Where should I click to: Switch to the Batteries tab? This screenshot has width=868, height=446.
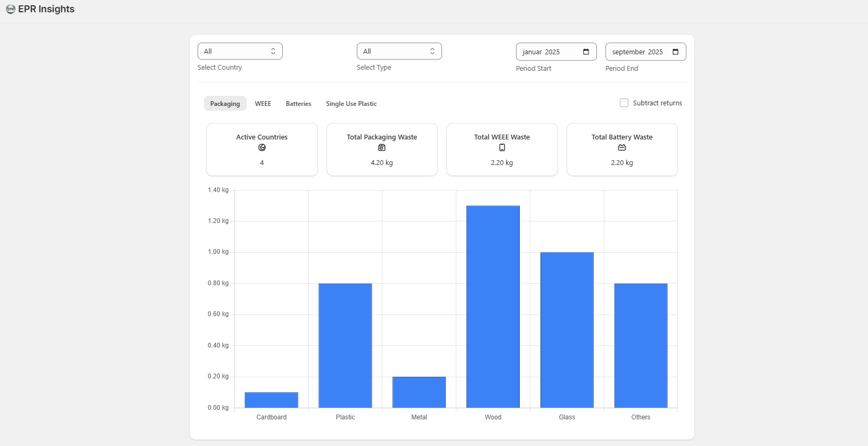[298, 104]
